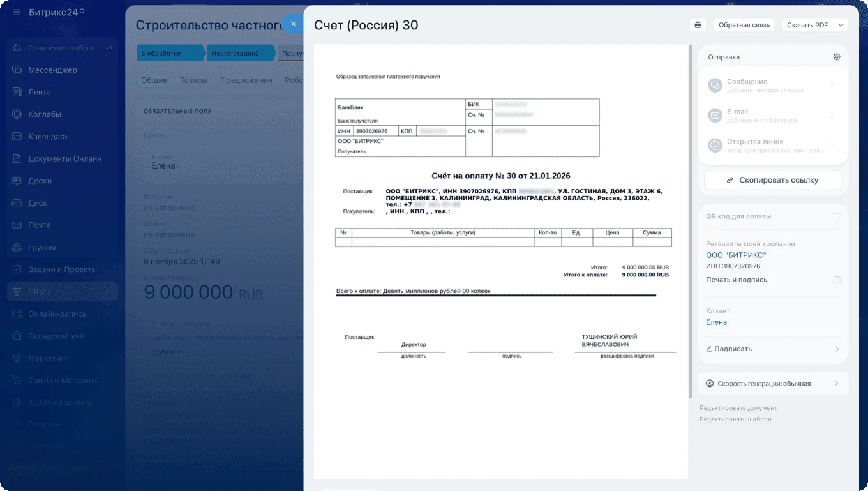
Task: Open the Редактировать документ link
Action: pos(738,408)
